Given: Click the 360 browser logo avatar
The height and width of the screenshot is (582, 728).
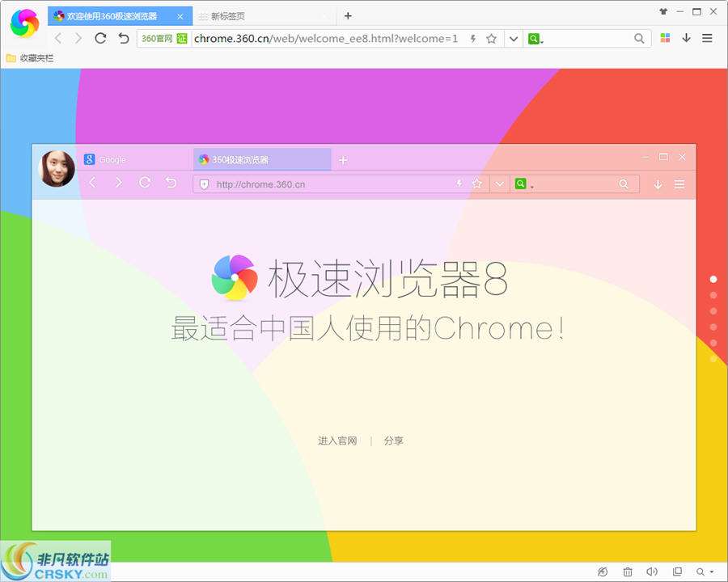Looking at the screenshot, I should 24,23.
